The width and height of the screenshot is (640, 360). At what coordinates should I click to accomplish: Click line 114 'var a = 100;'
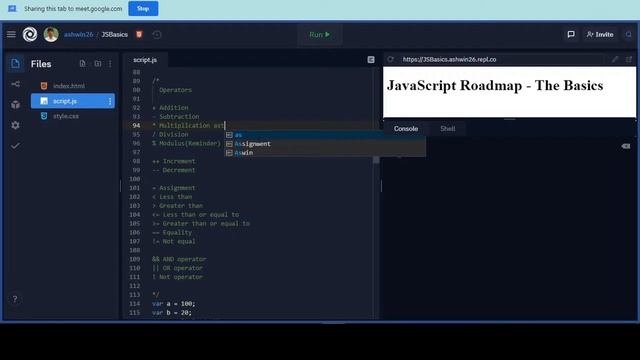point(173,304)
